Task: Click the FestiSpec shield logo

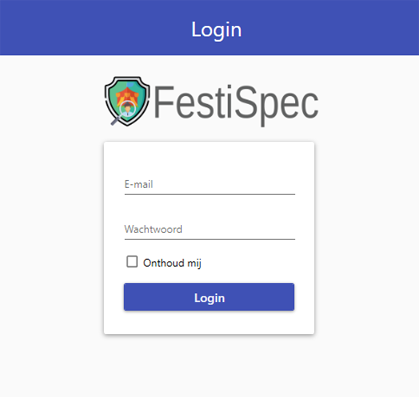Action: tap(127, 101)
